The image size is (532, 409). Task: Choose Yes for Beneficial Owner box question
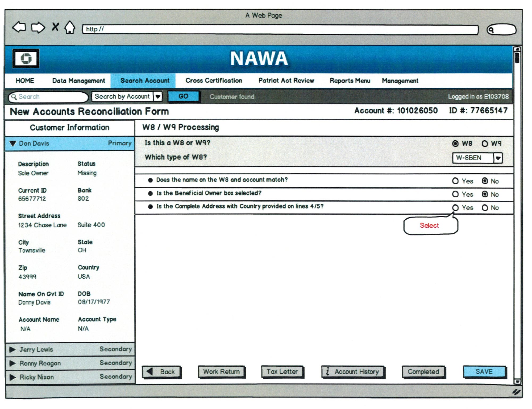pos(455,194)
